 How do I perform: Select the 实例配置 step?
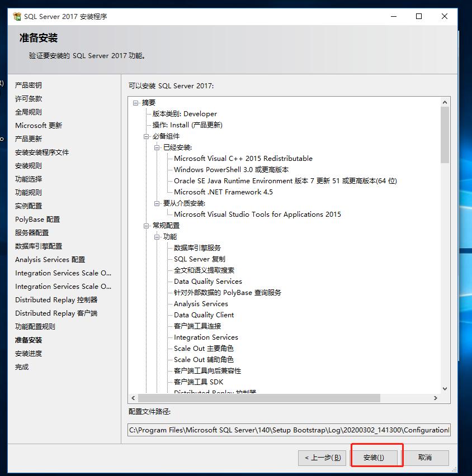coord(29,206)
